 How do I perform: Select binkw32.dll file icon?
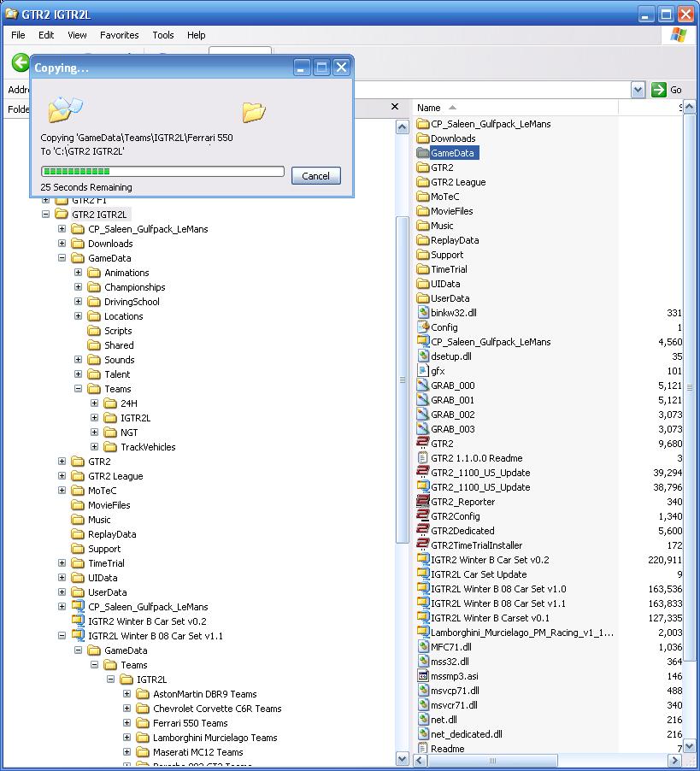[x=423, y=312]
